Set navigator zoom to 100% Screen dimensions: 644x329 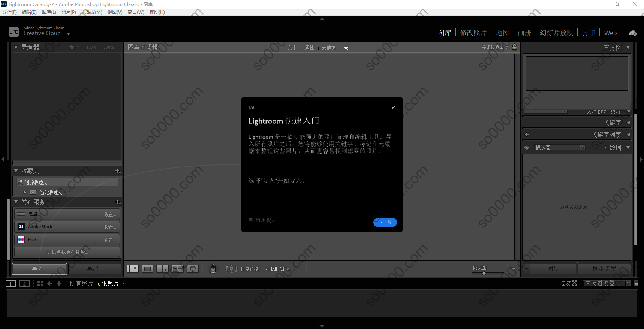[x=91, y=48]
